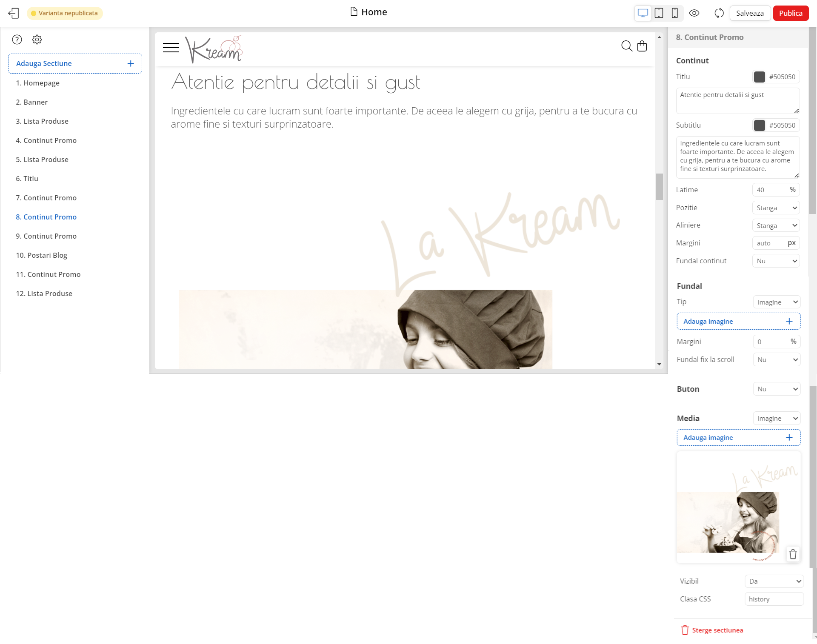Click the refresh/sync icon in the top bar
Image resolution: width=817 pixels, height=644 pixels.
[x=719, y=13]
